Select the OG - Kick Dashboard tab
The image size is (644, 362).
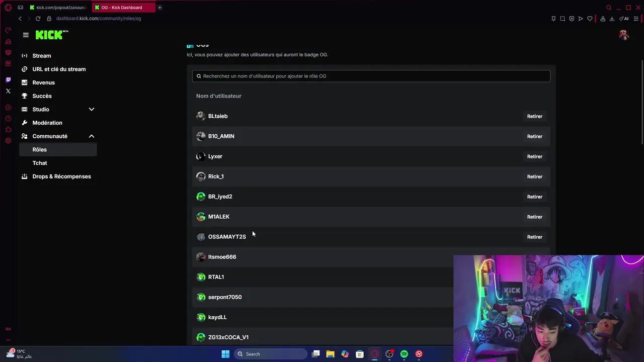123,8
